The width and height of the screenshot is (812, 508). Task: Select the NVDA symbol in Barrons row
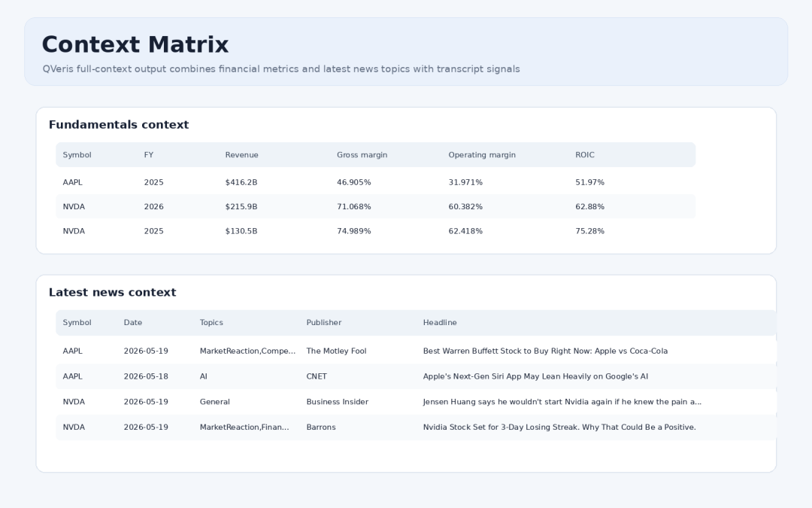pos(74,427)
